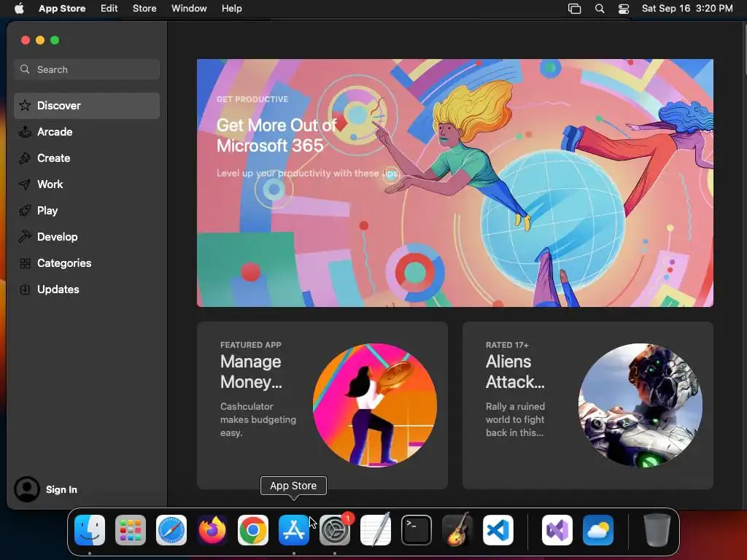Open Finder from the Dock
The image size is (747, 560).
tap(90, 530)
